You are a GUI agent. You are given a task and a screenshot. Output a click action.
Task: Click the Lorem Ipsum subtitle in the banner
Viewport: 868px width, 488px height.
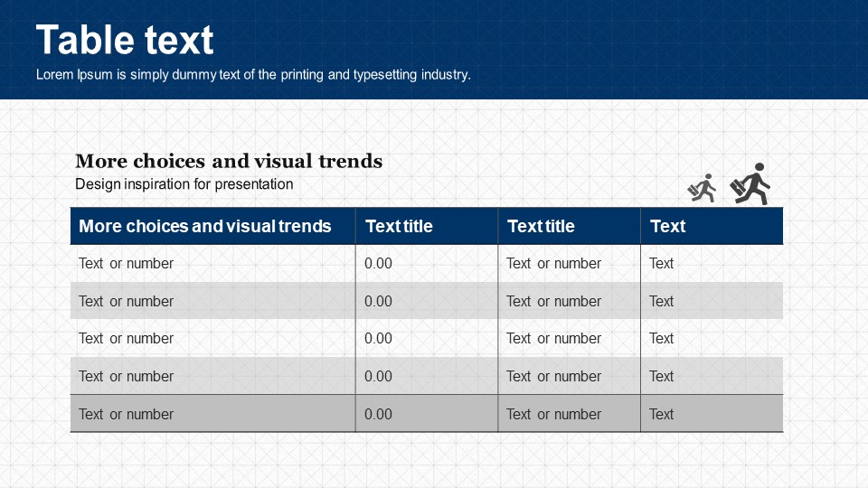(x=253, y=75)
